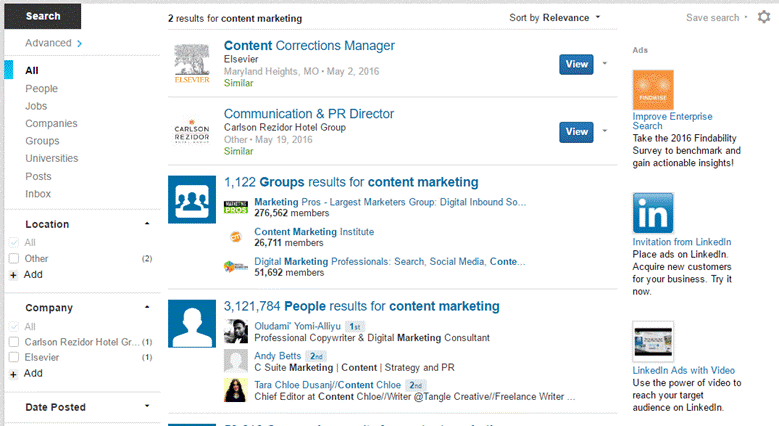Collapse the Location filter section
The height and width of the screenshot is (426, 779).
click(x=147, y=224)
